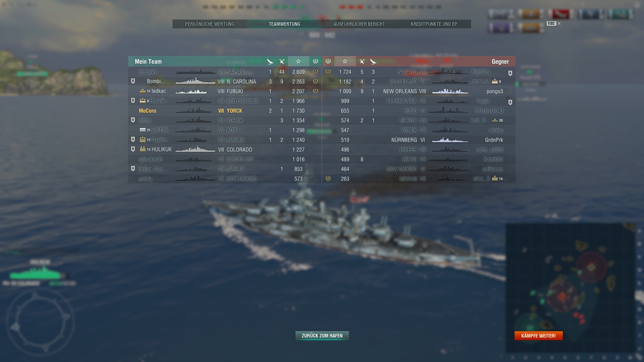The image size is (644, 362).
Task: Select pongo3 New Orleans enemy row
Action: pyautogui.click(x=419, y=91)
